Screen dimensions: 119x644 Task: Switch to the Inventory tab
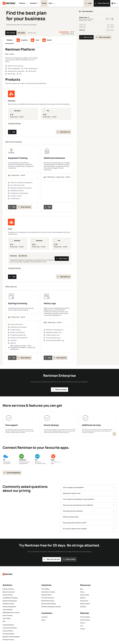click(x=22, y=40)
